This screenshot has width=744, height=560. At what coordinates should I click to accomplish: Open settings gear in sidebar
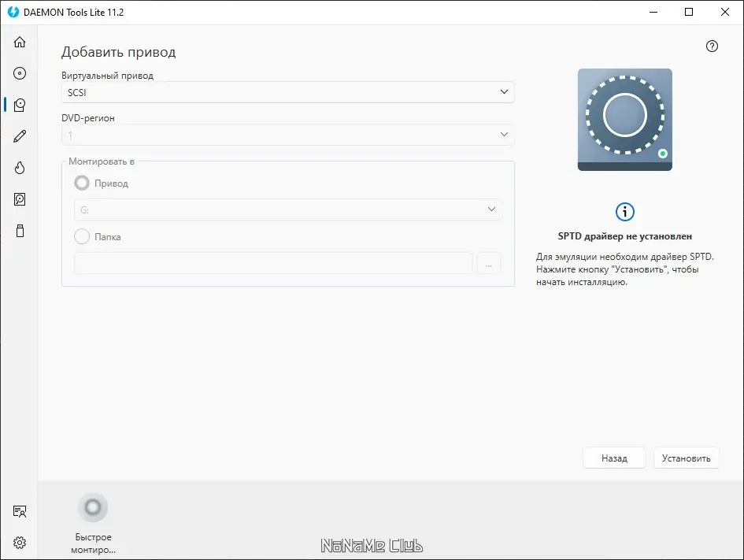[x=20, y=543]
